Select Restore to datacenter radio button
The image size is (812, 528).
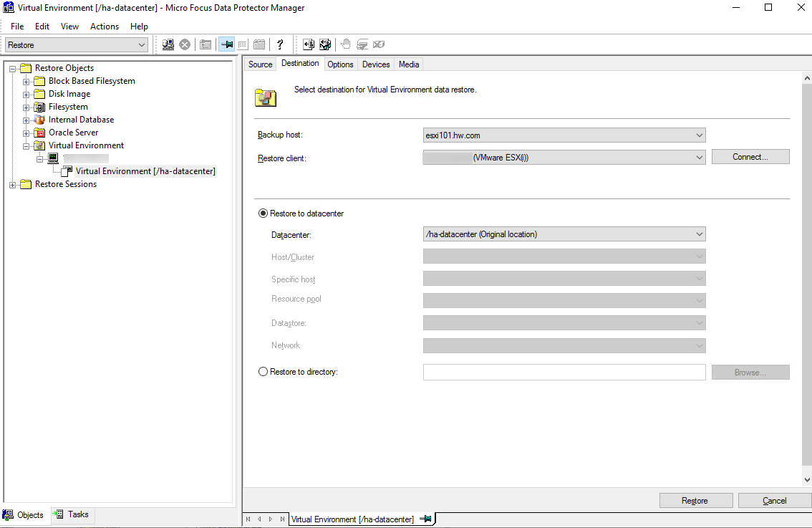click(263, 213)
